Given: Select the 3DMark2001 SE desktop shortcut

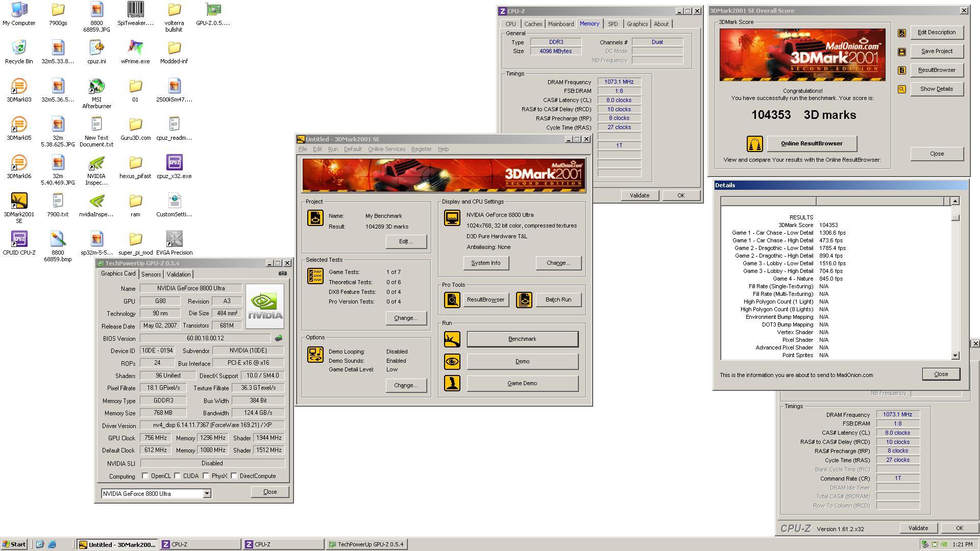Looking at the screenshot, I should click(19, 208).
